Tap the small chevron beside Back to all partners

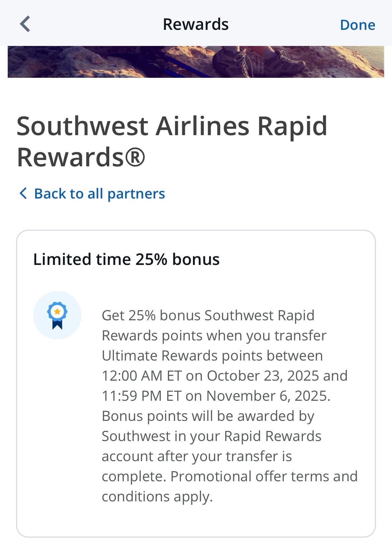(23, 193)
